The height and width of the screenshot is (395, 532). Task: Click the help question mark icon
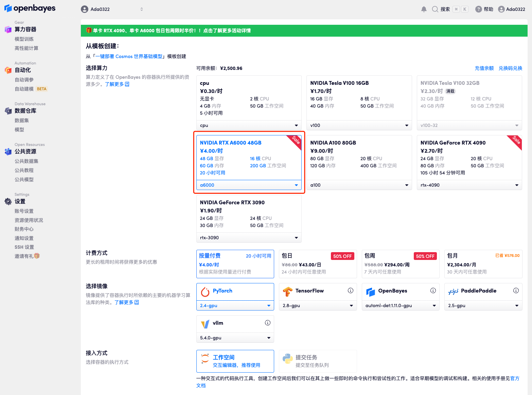pyautogui.click(x=478, y=9)
